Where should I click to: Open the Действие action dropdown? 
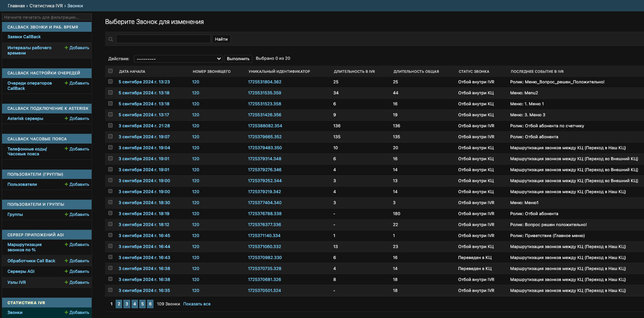point(178,59)
